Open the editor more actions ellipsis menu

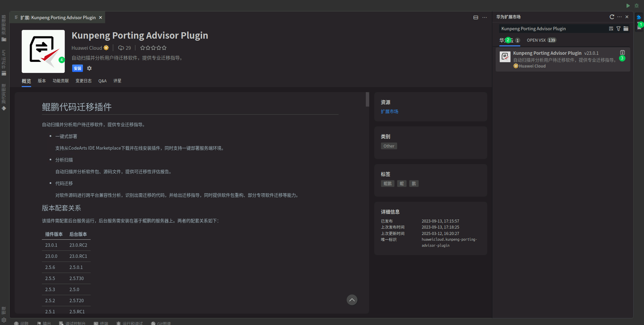(x=485, y=18)
